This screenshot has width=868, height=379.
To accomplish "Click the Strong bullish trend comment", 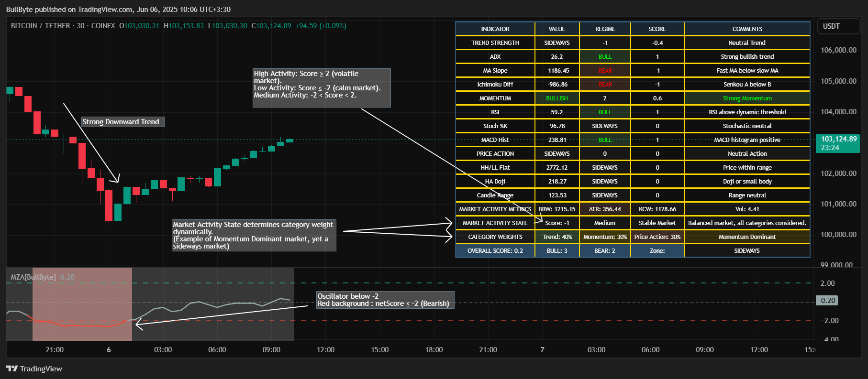I will point(747,56).
